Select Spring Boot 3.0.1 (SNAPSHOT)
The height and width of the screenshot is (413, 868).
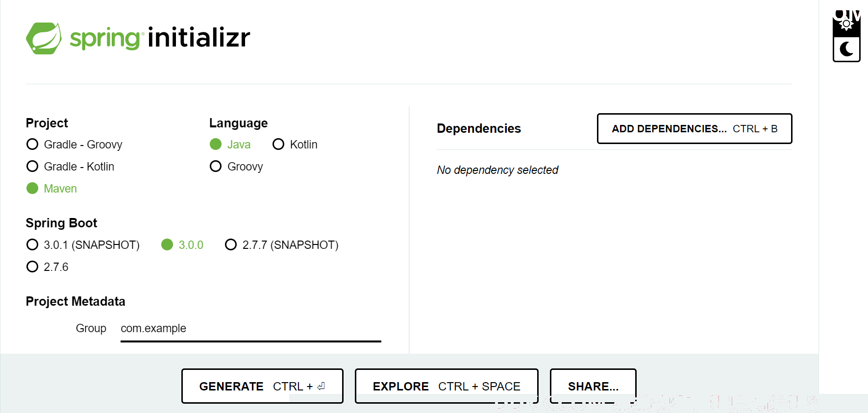pos(83,245)
